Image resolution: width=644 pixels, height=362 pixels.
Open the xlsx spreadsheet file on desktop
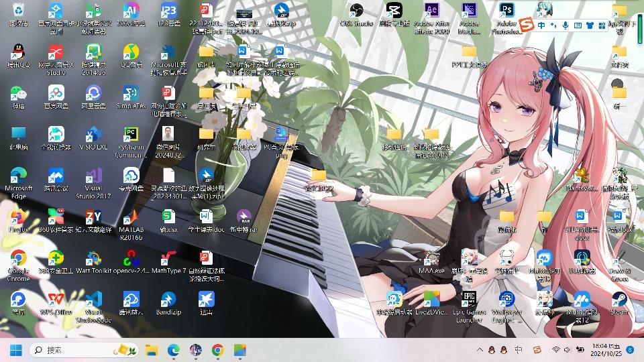pos(169,221)
